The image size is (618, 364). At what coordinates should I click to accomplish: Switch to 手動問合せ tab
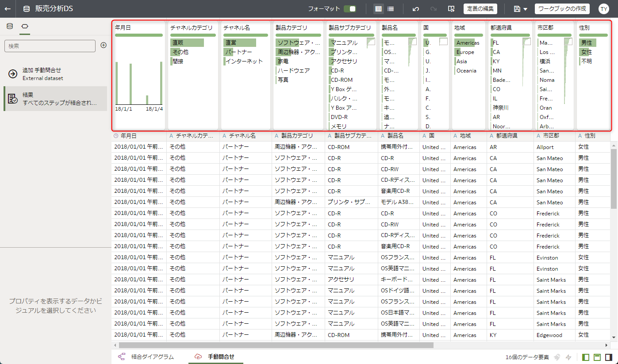tap(215, 356)
